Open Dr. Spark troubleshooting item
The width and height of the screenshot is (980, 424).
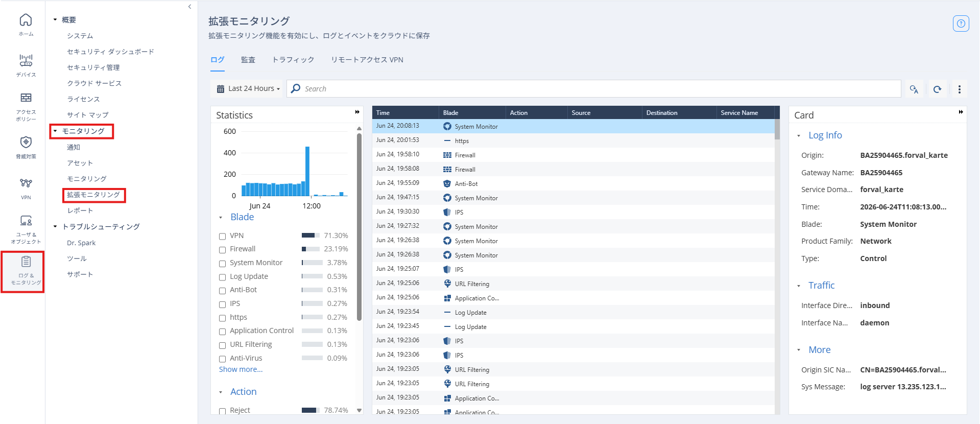(81, 243)
